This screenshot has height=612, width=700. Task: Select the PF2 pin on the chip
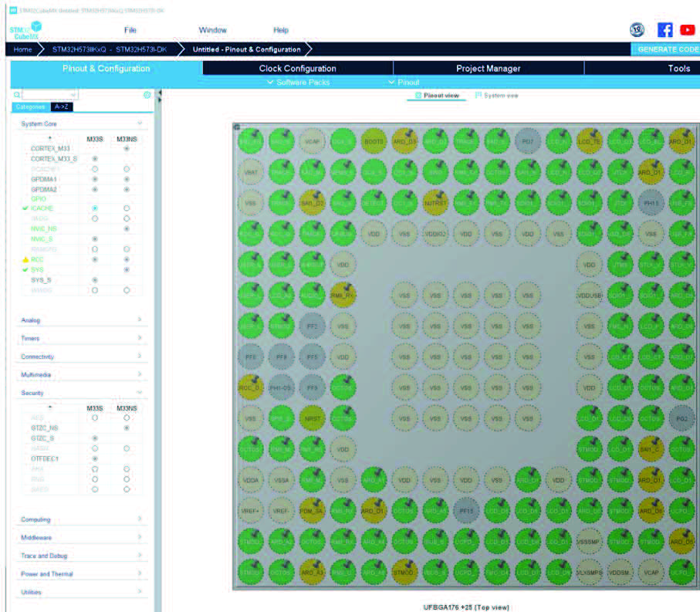312,326
